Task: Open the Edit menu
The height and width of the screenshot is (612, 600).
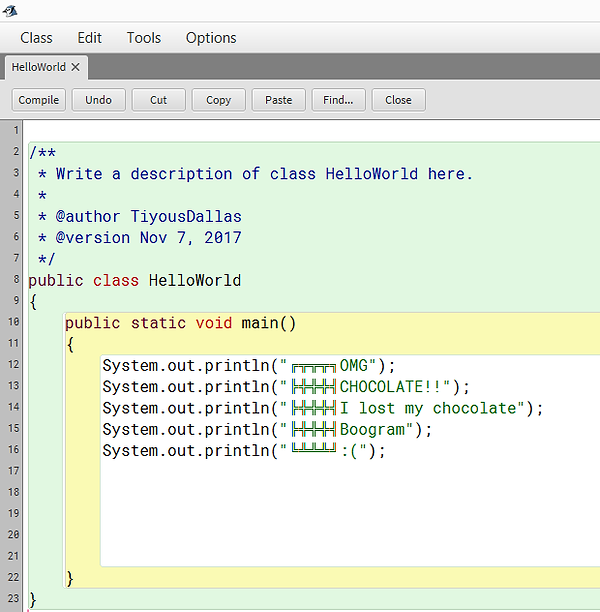Action: tap(89, 38)
